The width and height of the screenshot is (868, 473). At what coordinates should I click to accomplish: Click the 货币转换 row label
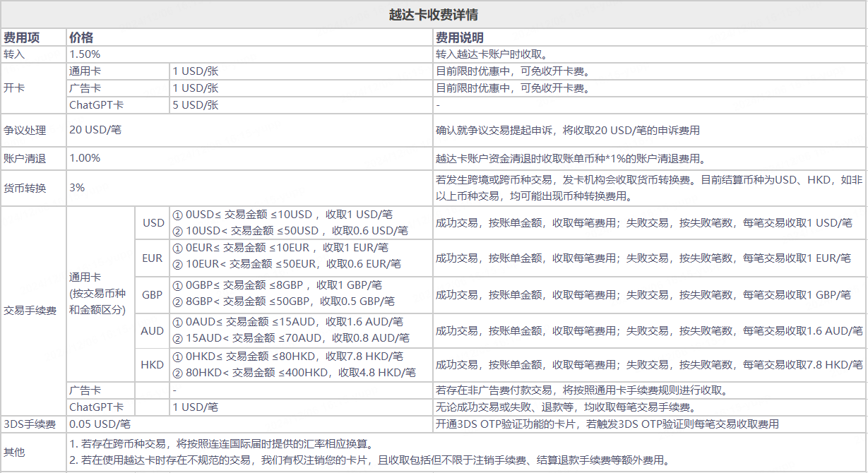pos(24,188)
